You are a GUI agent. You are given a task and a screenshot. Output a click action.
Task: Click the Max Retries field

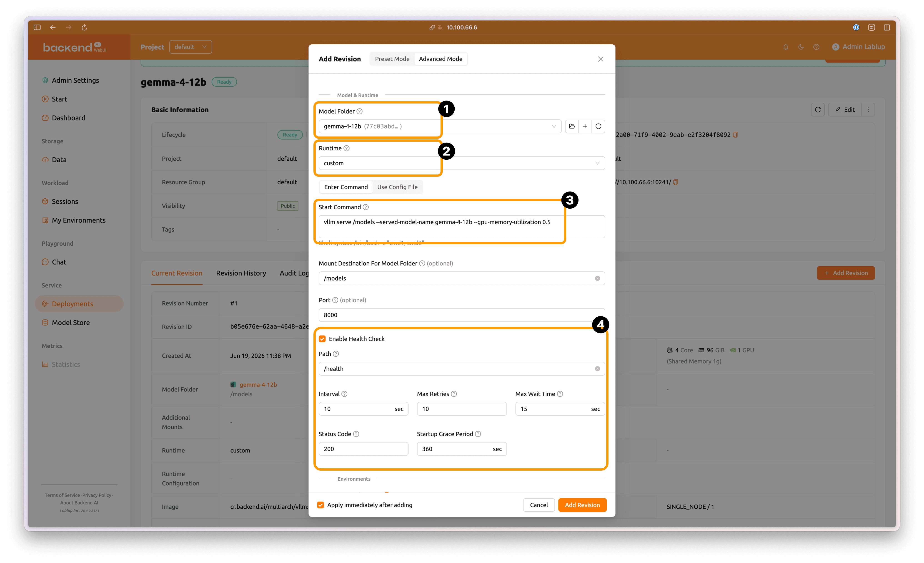[x=462, y=409]
